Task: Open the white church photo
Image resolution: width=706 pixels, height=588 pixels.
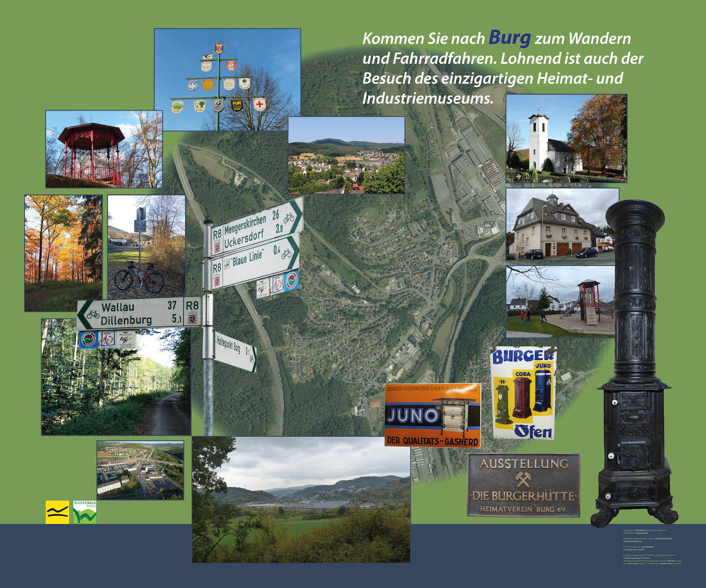Action: click(566, 138)
